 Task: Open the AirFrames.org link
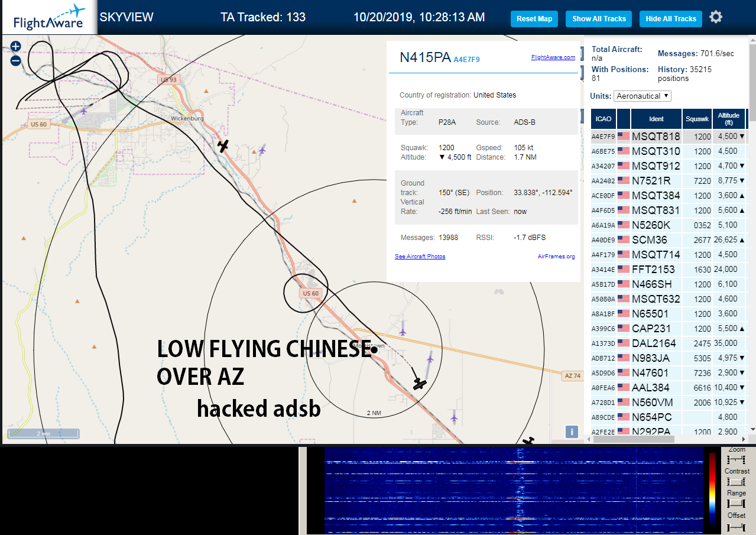tap(556, 256)
